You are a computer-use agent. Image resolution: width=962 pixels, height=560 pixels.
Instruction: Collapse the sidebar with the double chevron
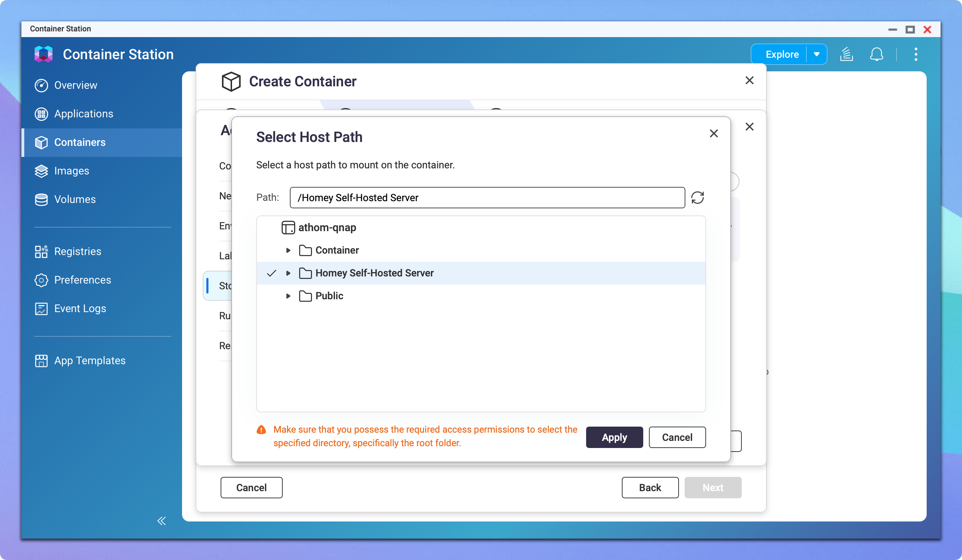[x=161, y=521]
